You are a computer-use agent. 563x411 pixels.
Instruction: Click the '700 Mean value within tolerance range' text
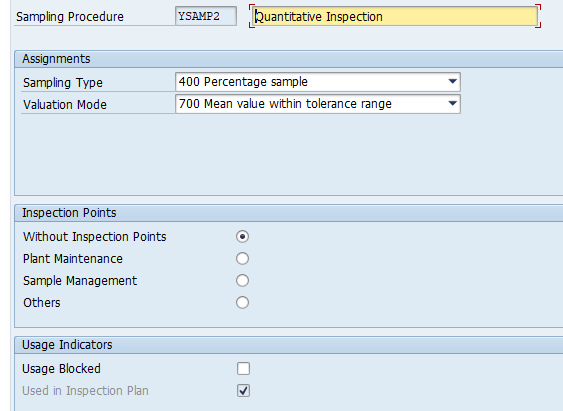[x=285, y=104]
